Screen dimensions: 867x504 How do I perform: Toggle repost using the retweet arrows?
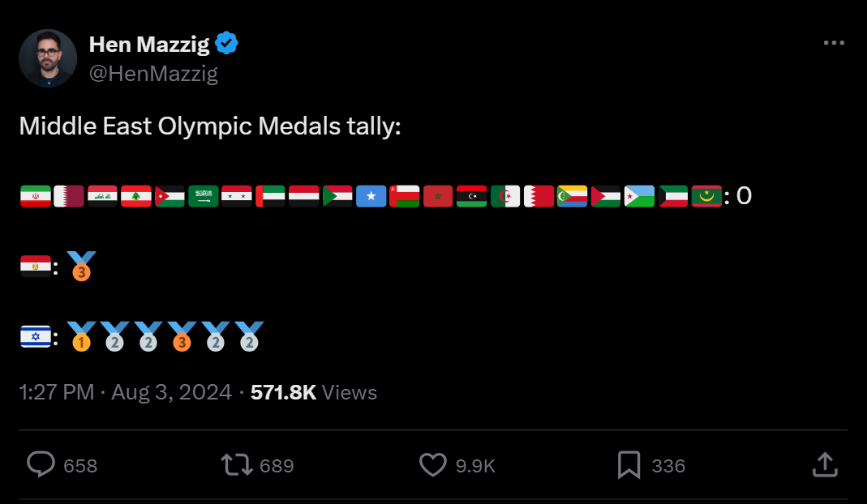tap(236, 464)
